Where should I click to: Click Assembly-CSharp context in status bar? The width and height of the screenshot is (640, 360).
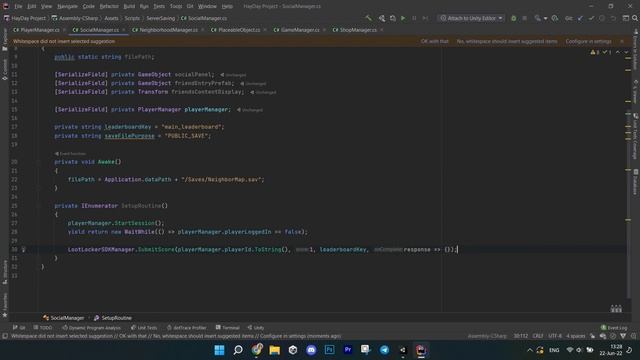pos(487,336)
